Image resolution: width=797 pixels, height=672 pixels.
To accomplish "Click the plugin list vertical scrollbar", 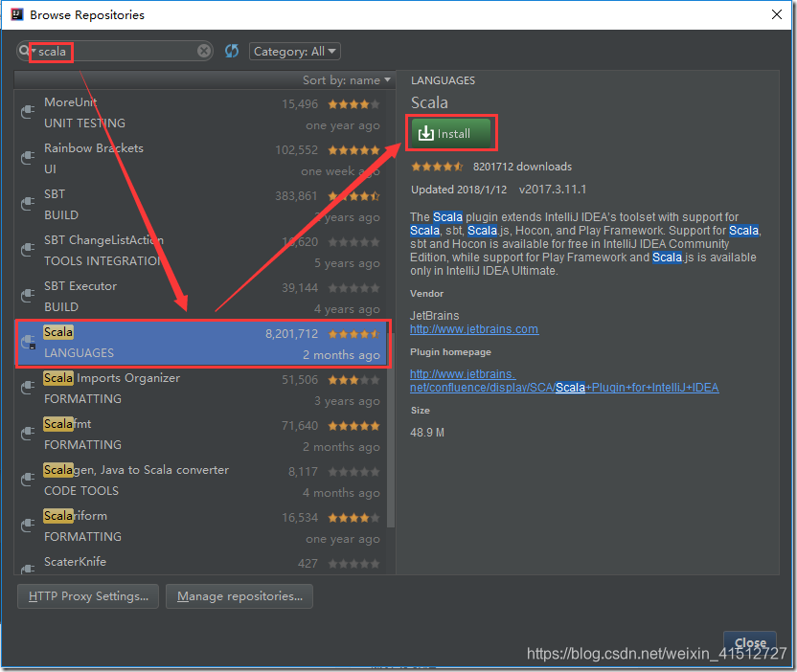I will tap(391, 431).
